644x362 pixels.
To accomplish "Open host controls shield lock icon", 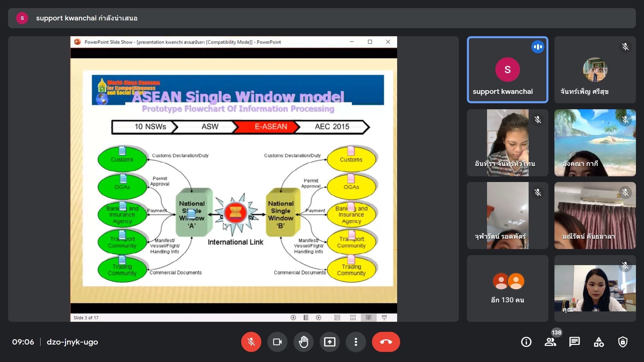I will (x=623, y=342).
